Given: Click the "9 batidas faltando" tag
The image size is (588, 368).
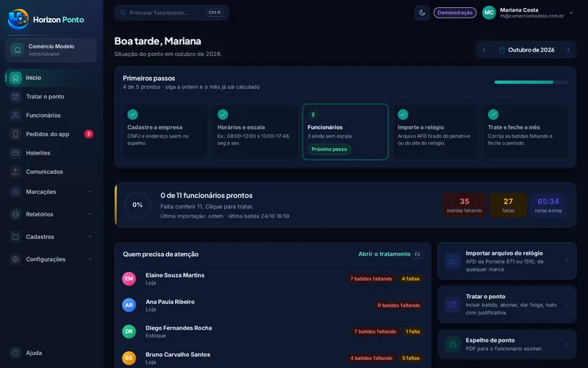Looking at the screenshot, I should (x=398, y=305).
